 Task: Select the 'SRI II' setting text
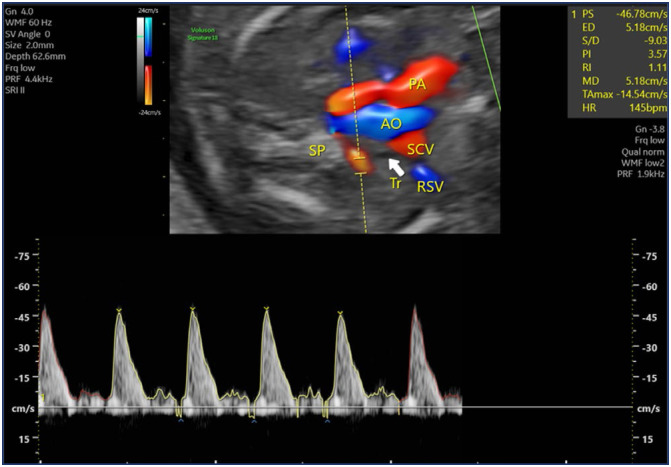point(15,90)
